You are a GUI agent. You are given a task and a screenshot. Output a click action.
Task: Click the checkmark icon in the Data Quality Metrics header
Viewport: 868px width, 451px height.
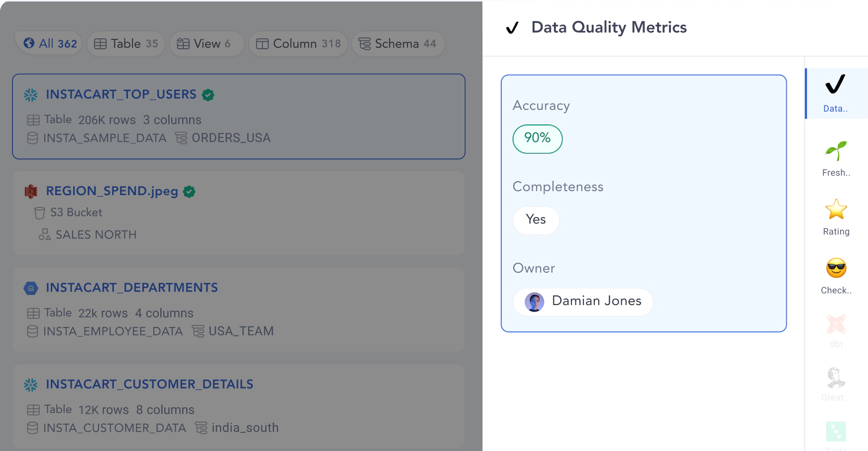coord(512,27)
